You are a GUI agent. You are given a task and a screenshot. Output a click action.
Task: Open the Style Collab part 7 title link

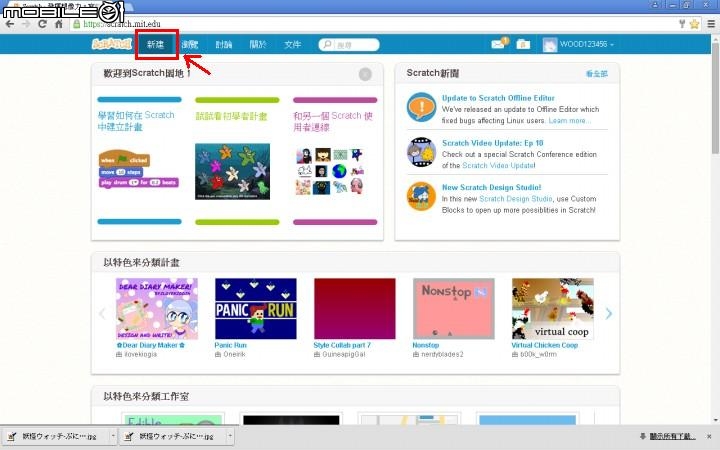(342, 345)
